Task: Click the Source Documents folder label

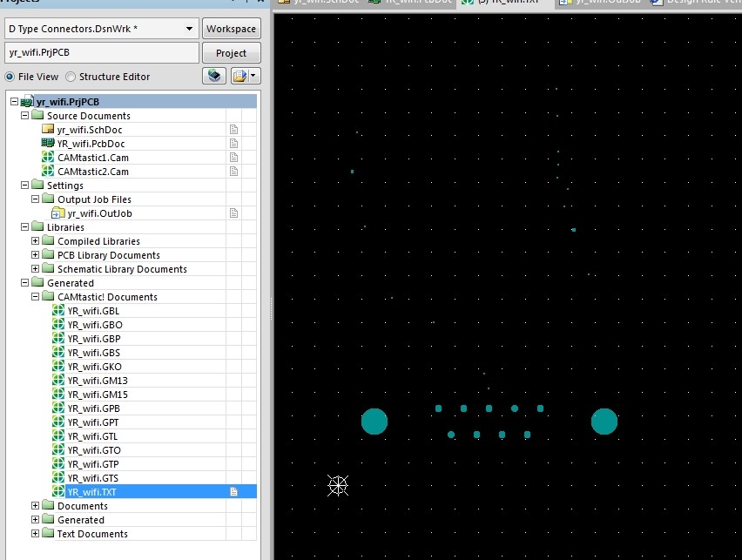Action: [x=89, y=116]
